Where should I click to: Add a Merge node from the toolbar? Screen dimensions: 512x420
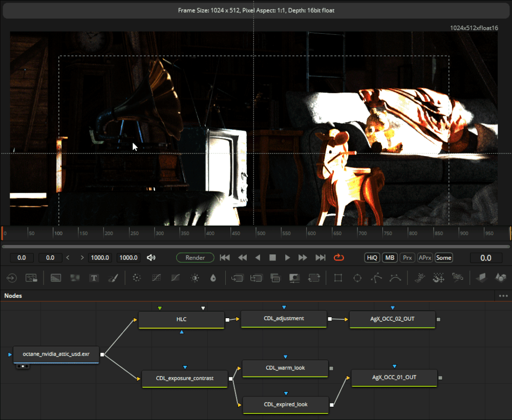point(275,278)
